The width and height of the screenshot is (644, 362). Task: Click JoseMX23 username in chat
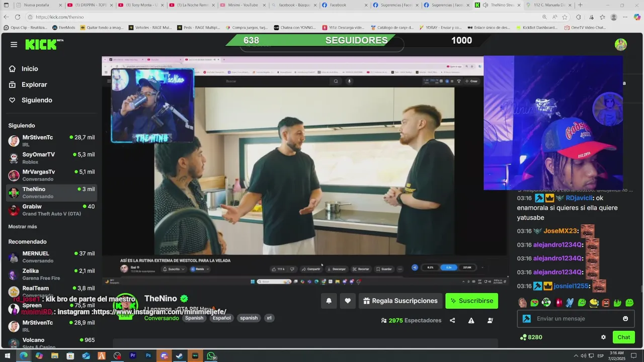click(x=560, y=231)
